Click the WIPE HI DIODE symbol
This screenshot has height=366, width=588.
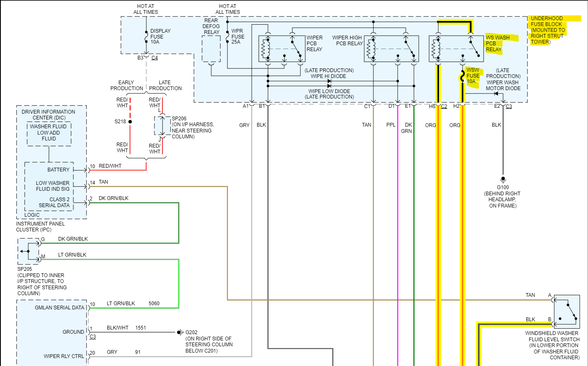tap(329, 81)
